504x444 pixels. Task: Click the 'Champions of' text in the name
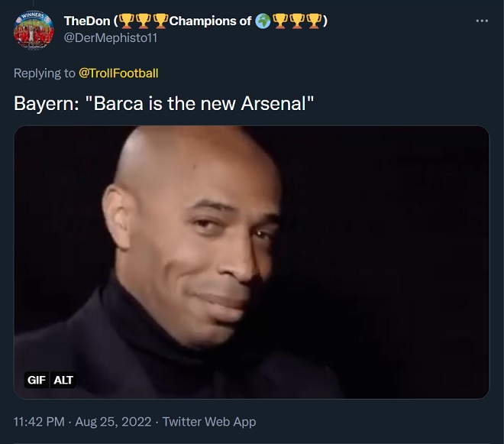click(x=210, y=21)
